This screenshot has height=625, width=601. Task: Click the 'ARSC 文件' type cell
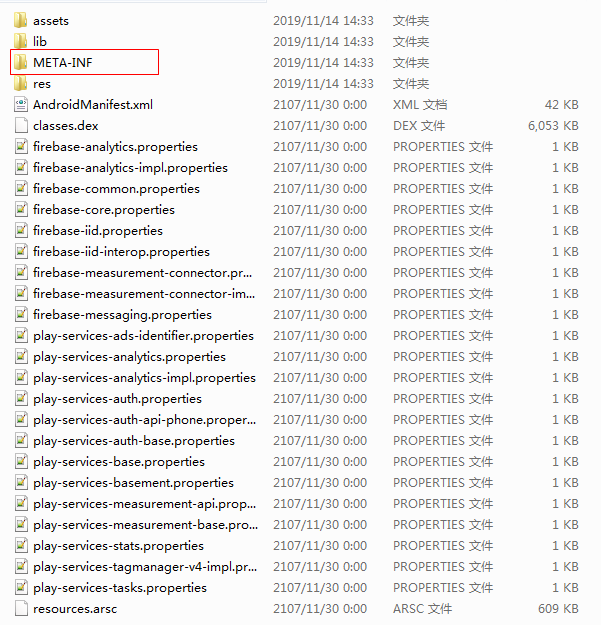coord(422,609)
